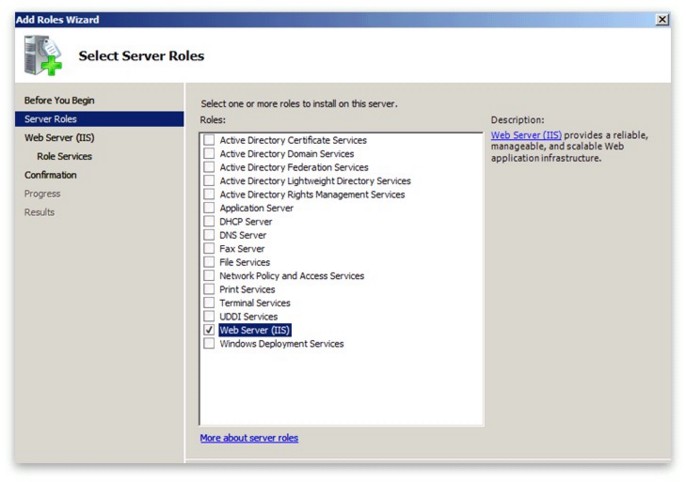Viewport: 686px width, 482px height.
Task: Click the Terminal Services label text
Action: [x=255, y=303]
